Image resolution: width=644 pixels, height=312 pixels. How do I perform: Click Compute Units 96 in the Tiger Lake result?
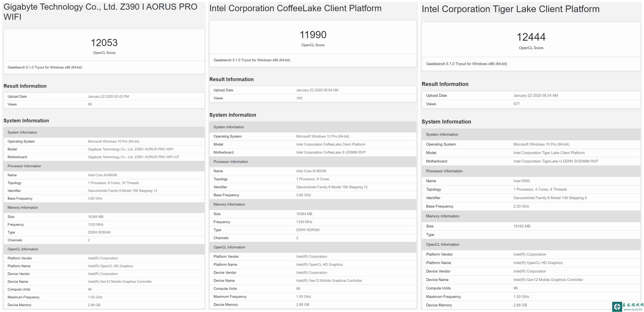coord(516,288)
